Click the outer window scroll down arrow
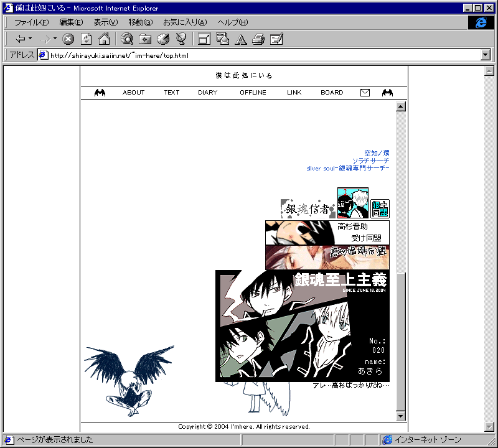The height and width of the screenshot is (448, 498). (x=489, y=427)
